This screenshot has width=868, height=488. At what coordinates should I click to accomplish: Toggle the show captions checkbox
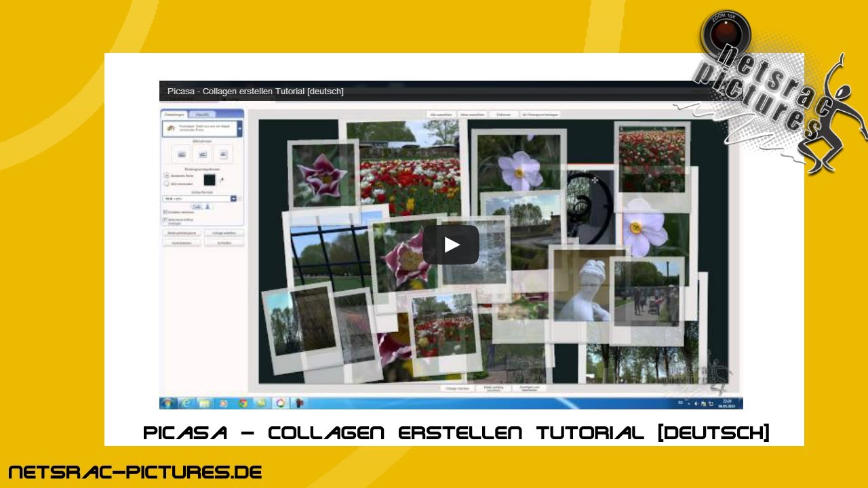coord(165,220)
